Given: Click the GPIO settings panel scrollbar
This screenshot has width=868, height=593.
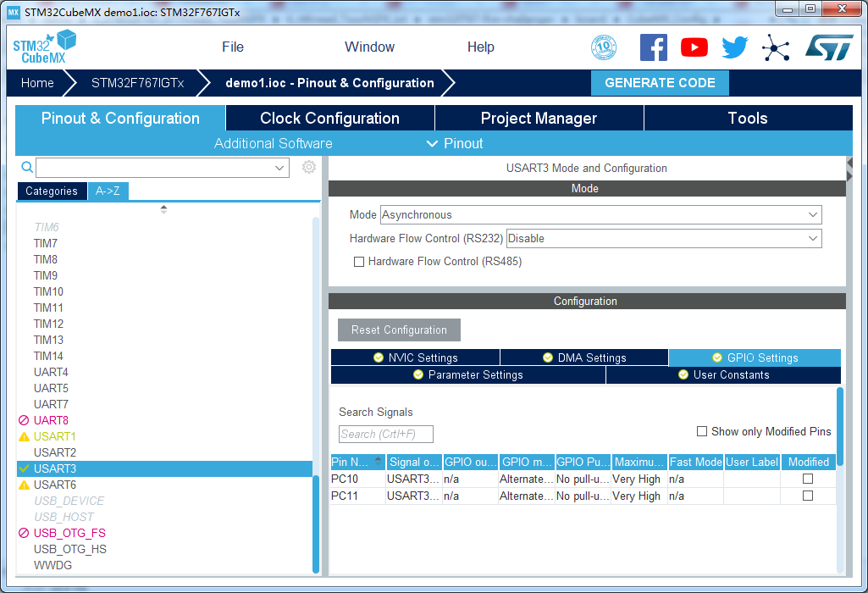Looking at the screenshot, I should (840, 426).
